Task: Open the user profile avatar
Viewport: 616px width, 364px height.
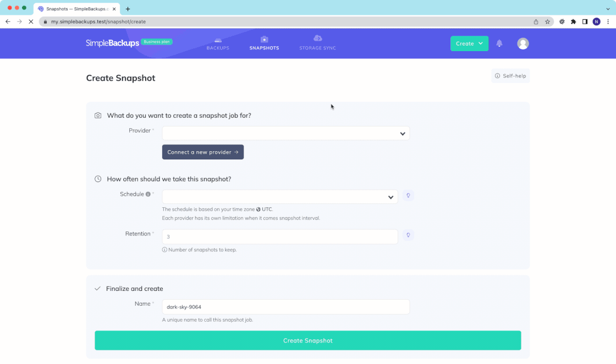Action: click(x=523, y=43)
